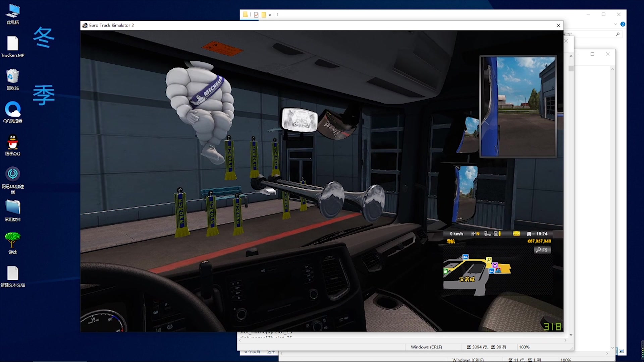Click Notepad horizontal scrollbar left arrow
The height and width of the screenshot is (362, 644).
pyautogui.click(x=239, y=340)
